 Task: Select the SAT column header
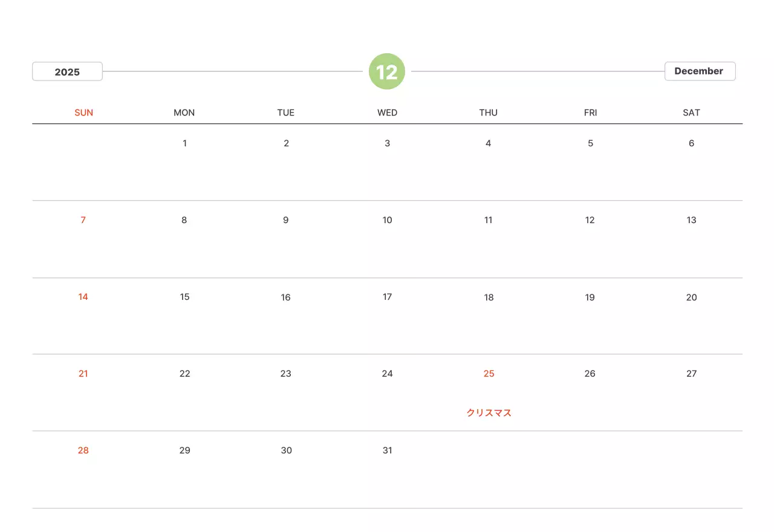[x=691, y=112]
